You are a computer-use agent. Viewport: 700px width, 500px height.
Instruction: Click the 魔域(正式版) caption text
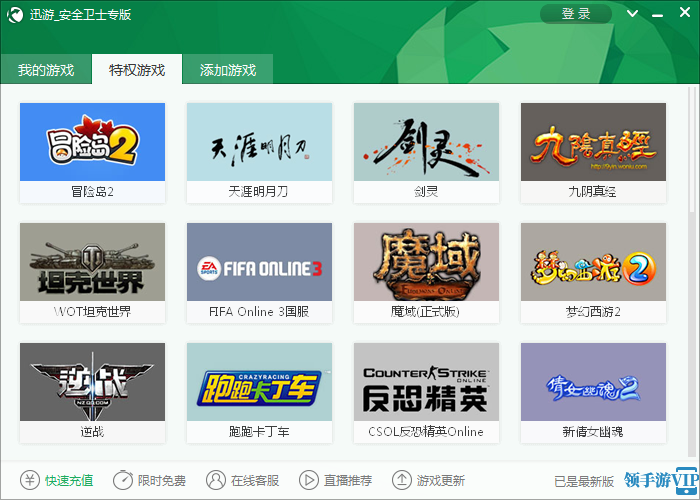click(425, 312)
